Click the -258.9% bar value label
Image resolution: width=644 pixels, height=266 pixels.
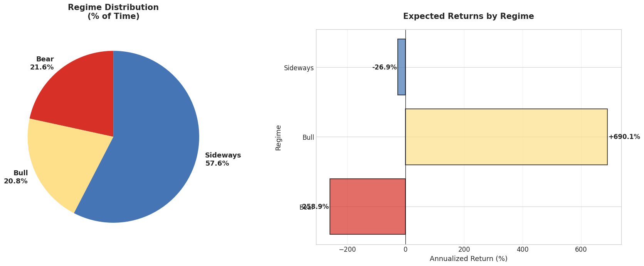coord(316,207)
